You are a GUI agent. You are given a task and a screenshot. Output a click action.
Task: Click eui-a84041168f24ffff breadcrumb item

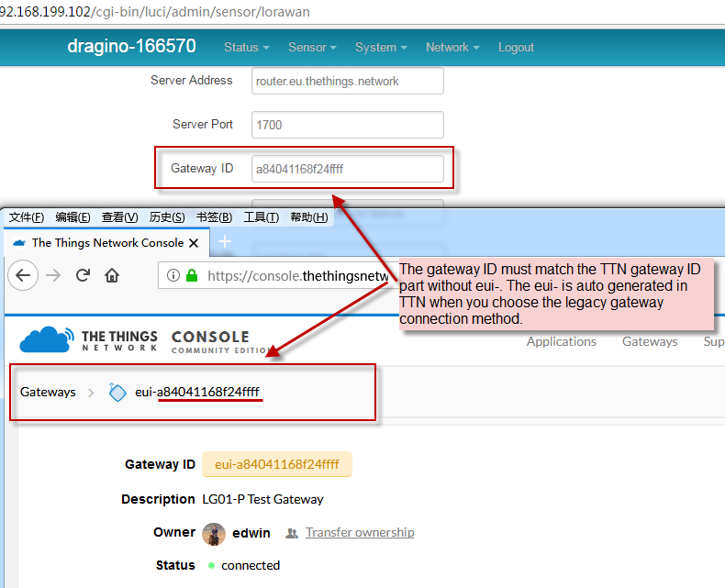pos(197,392)
